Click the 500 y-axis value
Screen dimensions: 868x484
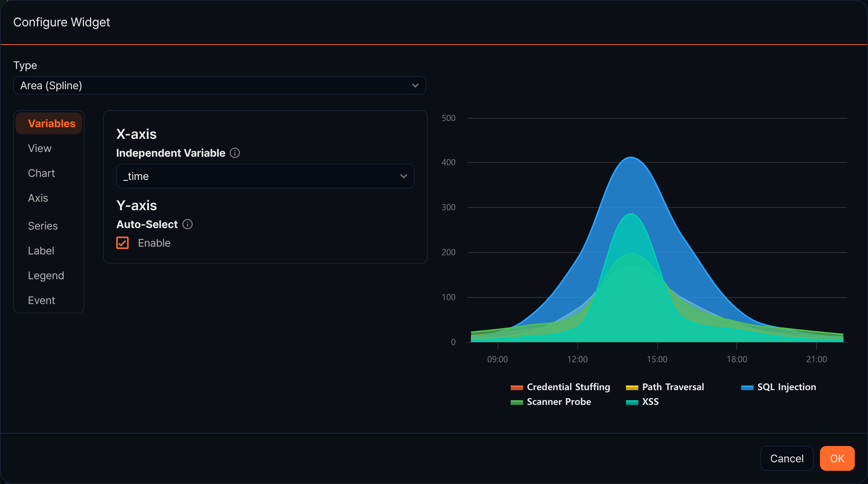pyautogui.click(x=449, y=118)
